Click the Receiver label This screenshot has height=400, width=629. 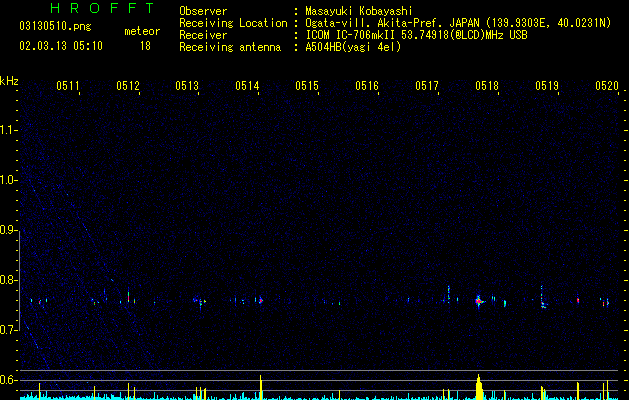tap(203, 35)
